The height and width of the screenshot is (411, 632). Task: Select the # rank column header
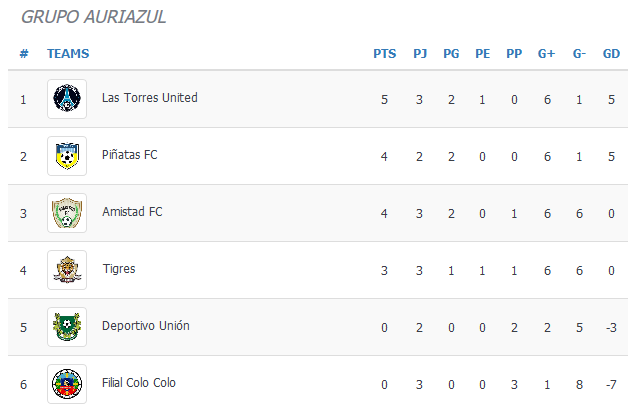click(x=24, y=54)
